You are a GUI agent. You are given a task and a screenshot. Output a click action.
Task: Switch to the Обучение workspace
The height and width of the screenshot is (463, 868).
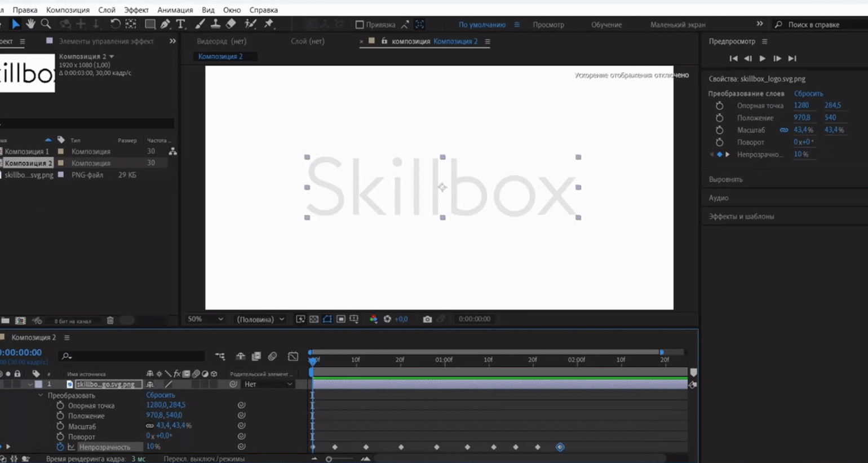tap(606, 25)
